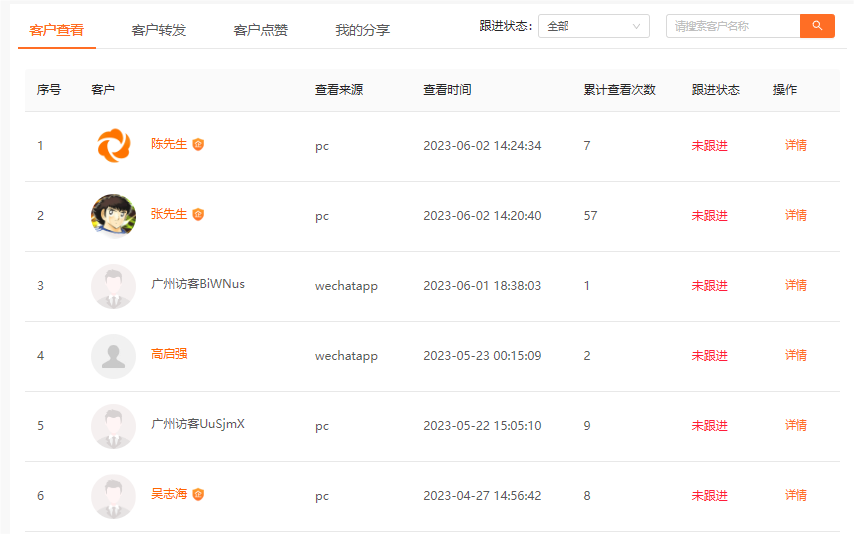This screenshot has width=854, height=534.
Task: Open 详情 for 高启强's row
Action: (796, 355)
